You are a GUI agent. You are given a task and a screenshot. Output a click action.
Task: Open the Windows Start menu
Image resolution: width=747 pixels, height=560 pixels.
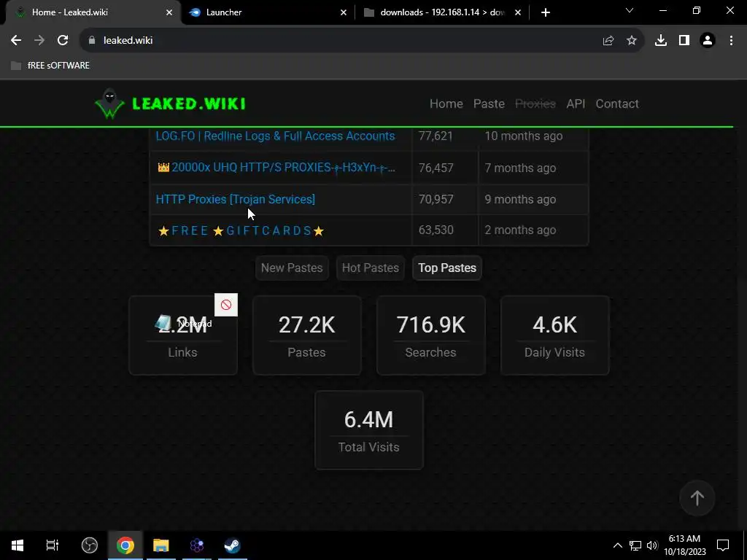point(18,545)
